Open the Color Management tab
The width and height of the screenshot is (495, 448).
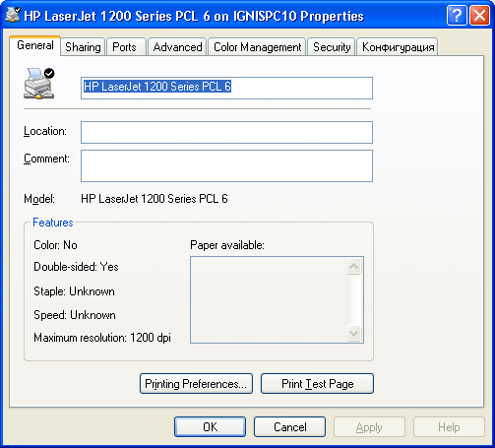point(257,47)
